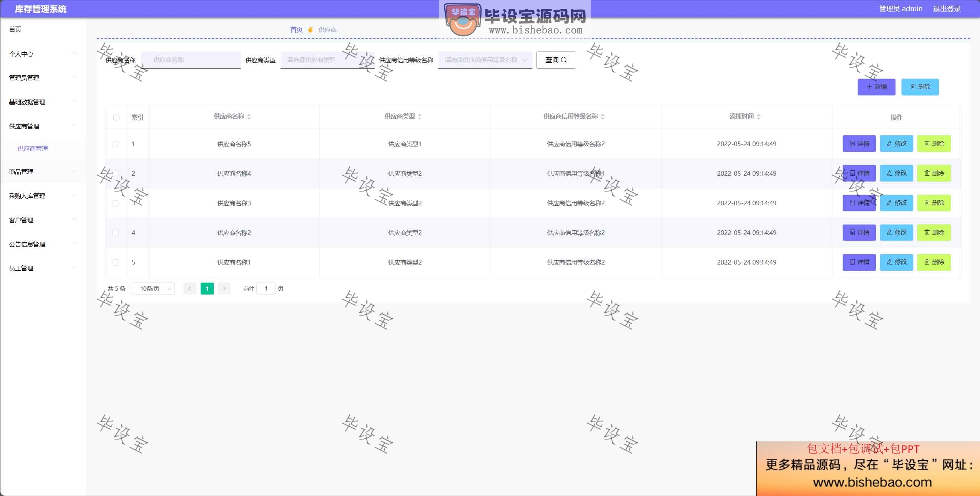
Task: Expand 商品管理 sidebar menu
Action: 42,171
